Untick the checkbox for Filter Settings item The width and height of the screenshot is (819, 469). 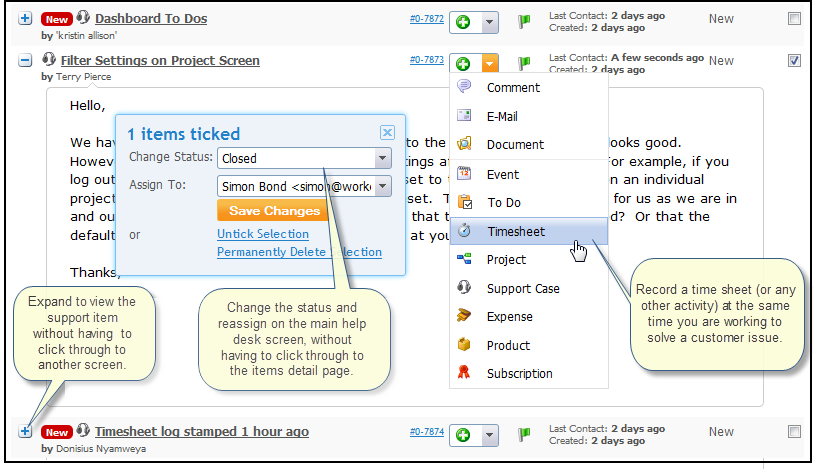coord(794,60)
